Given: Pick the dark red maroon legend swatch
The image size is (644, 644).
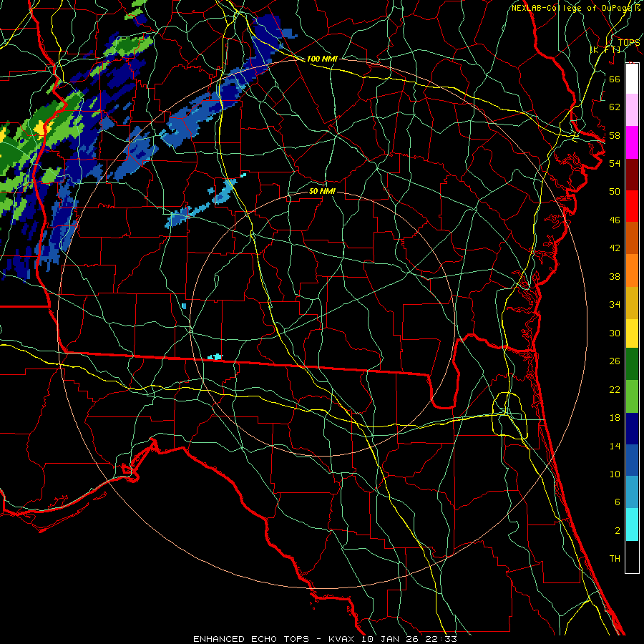Looking at the screenshot, I should [632, 174].
